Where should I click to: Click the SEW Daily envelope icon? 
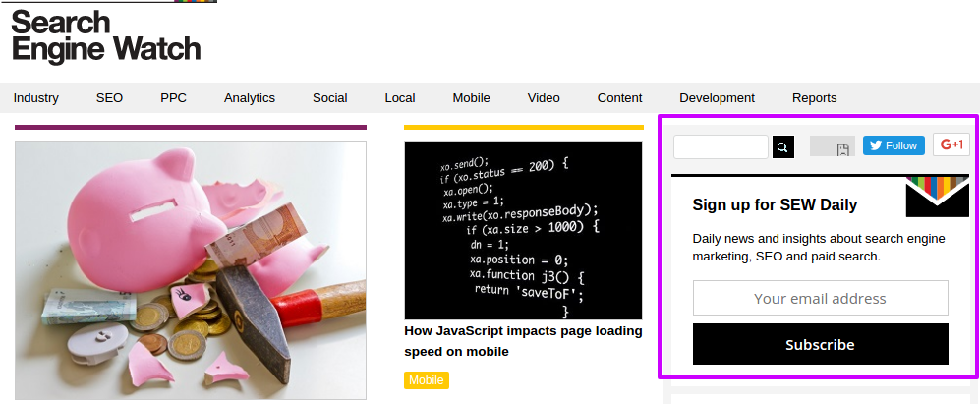[x=937, y=197]
